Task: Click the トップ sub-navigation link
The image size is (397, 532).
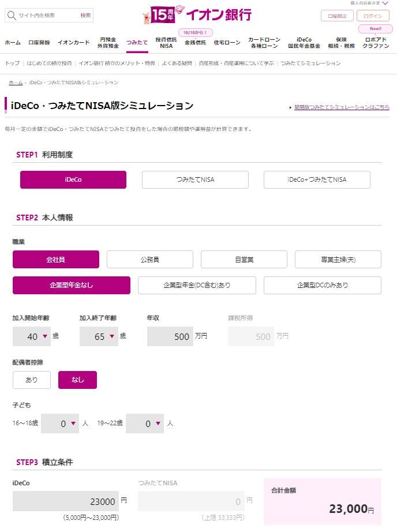Action: [12, 63]
